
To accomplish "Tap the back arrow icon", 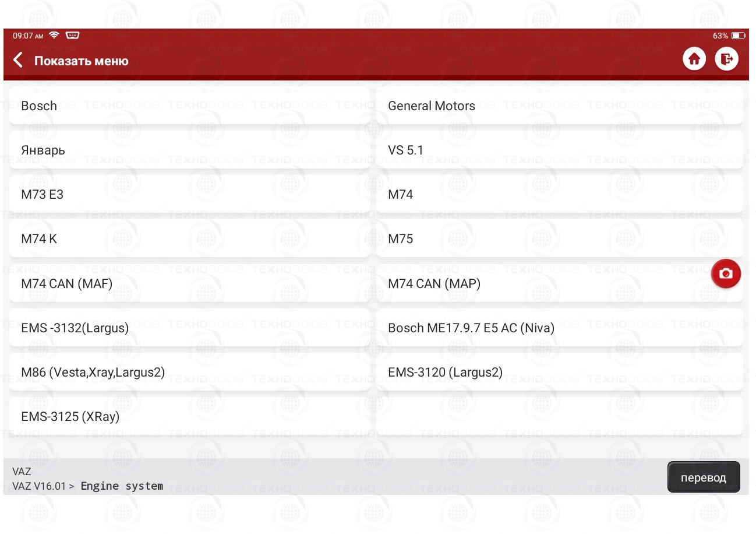I will (19, 60).
